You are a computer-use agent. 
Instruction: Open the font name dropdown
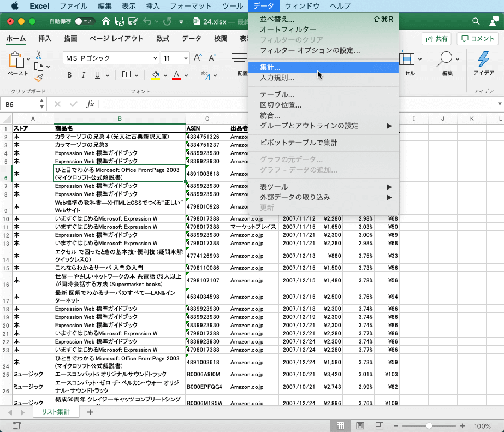click(x=155, y=58)
